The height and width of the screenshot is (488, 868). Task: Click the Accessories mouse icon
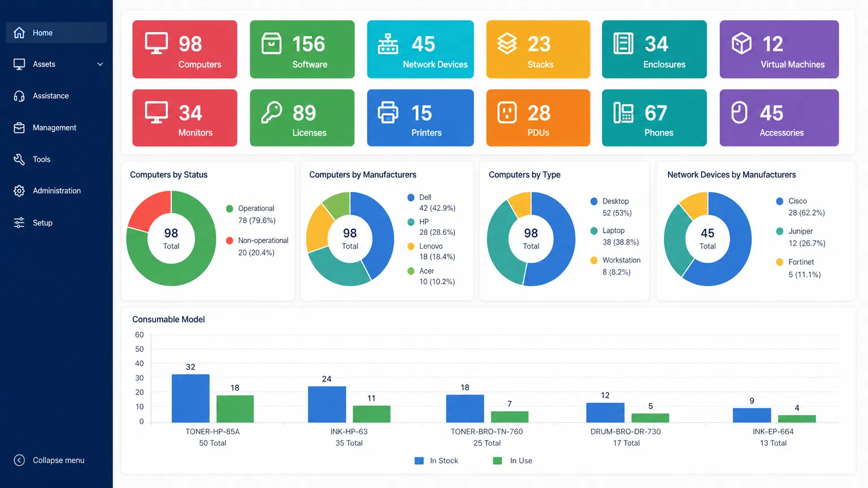pyautogui.click(x=739, y=112)
